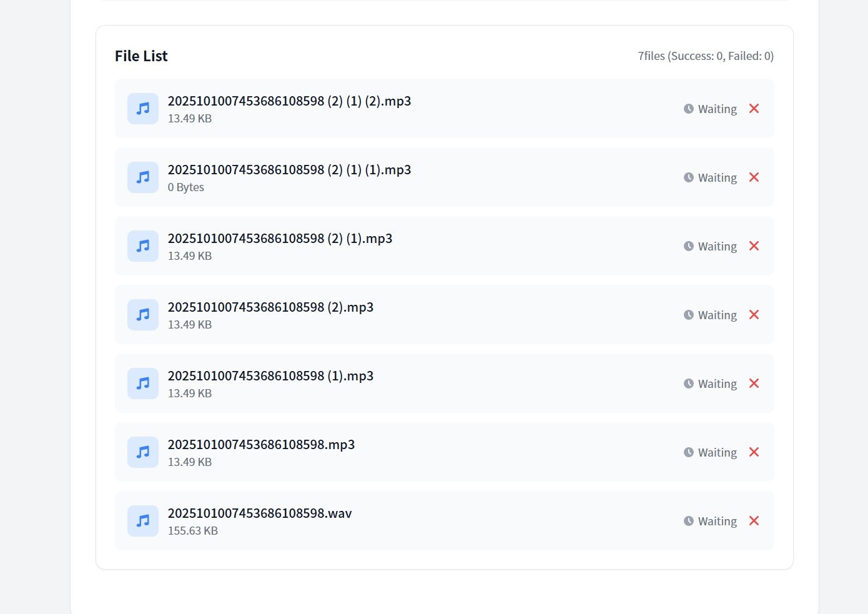Image resolution: width=868 pixels, height=614 pixels.
Task: Click music icon beside 20251010007453686108598.mp3
Action: pos(143,452)
